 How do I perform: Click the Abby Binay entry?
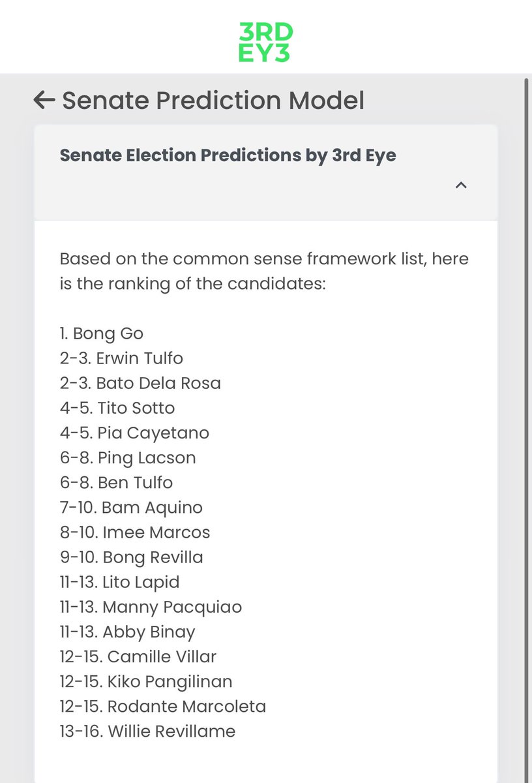[127, 632]
